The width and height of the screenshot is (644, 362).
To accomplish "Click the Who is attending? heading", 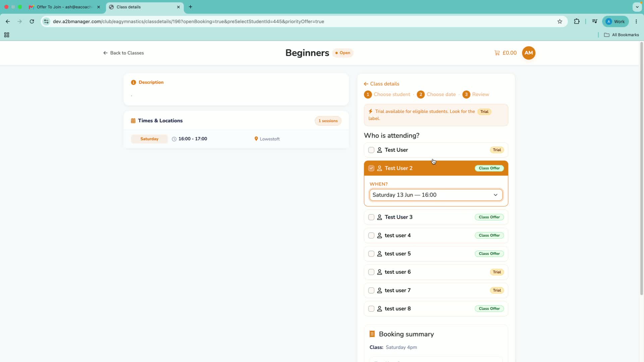I will tap(391, 136).
